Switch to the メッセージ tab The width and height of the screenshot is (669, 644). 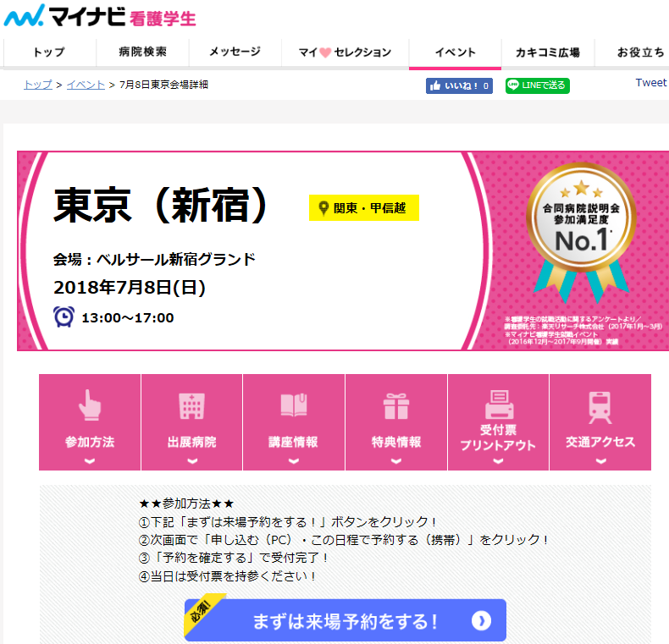tap(235, 52)
